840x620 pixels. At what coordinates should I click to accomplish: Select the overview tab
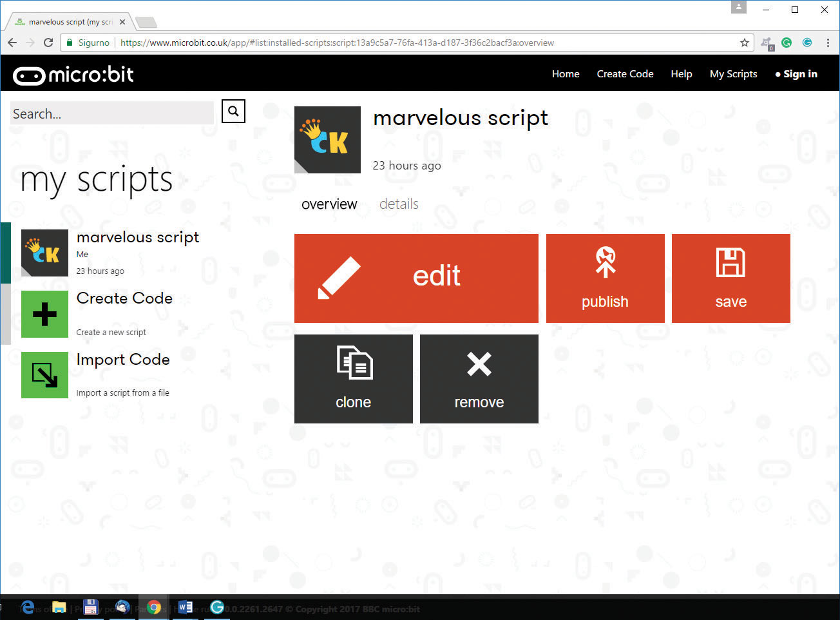(329, 204)
